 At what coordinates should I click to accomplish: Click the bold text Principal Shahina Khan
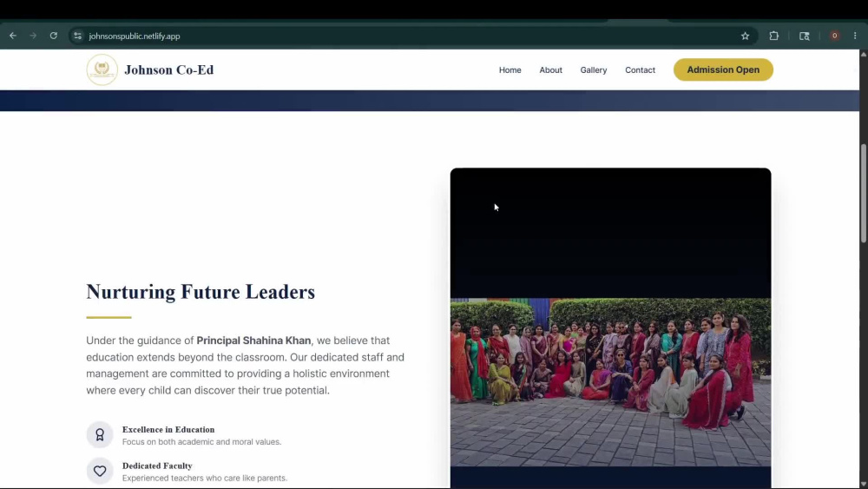tap(253, 340)
